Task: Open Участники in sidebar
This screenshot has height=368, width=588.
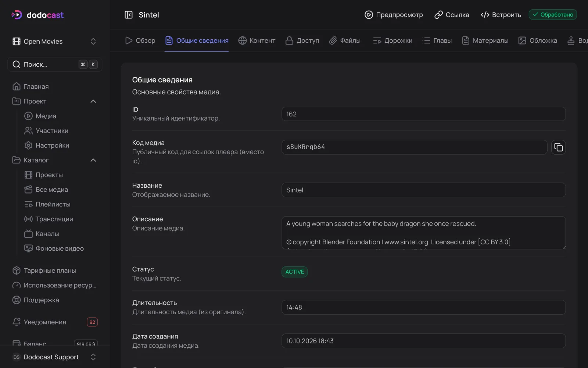Action: click(x=61, y=131)
